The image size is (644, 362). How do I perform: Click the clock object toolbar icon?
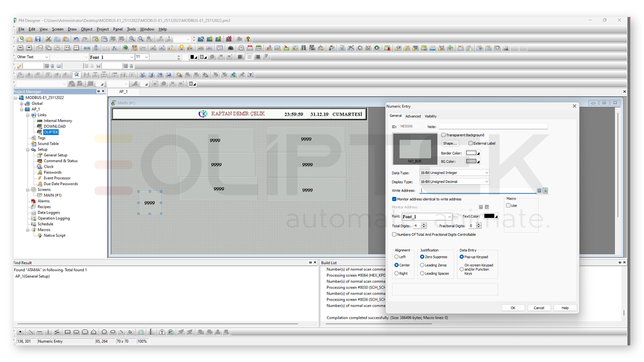click(241, 48)
